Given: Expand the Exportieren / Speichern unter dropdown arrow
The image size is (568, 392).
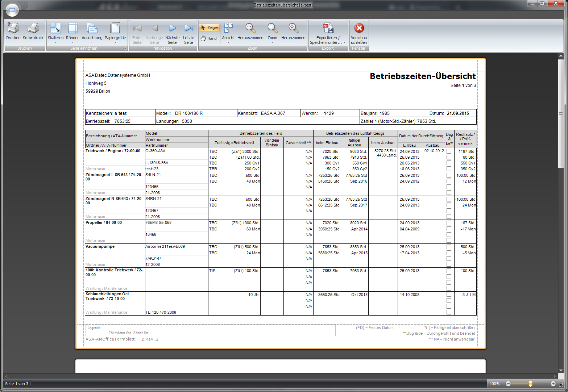Looking at the screenshot, I should (344, 42).
